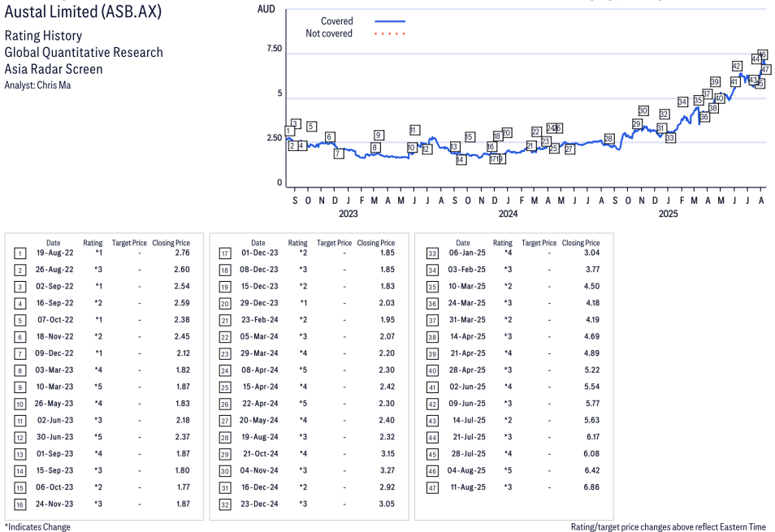Select the 29-Dec-23 date cell
The height and width of the screenshot is (532, 775).
pos(259,303)
